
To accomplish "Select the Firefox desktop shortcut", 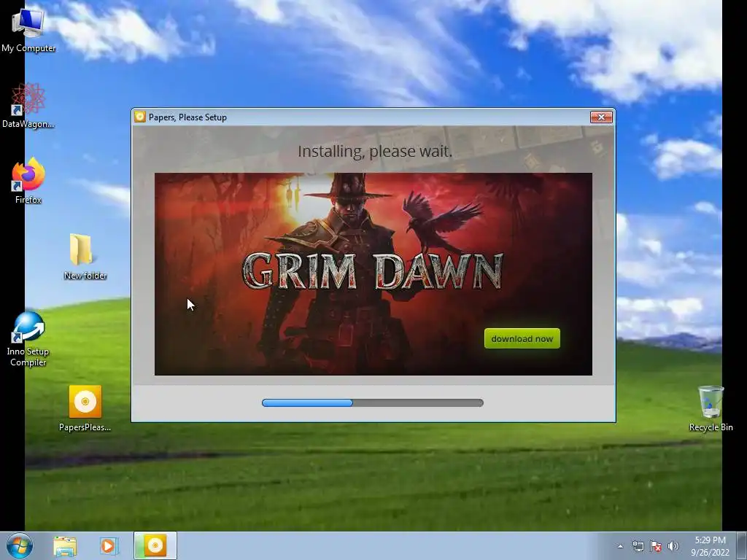I will (28, 182).
